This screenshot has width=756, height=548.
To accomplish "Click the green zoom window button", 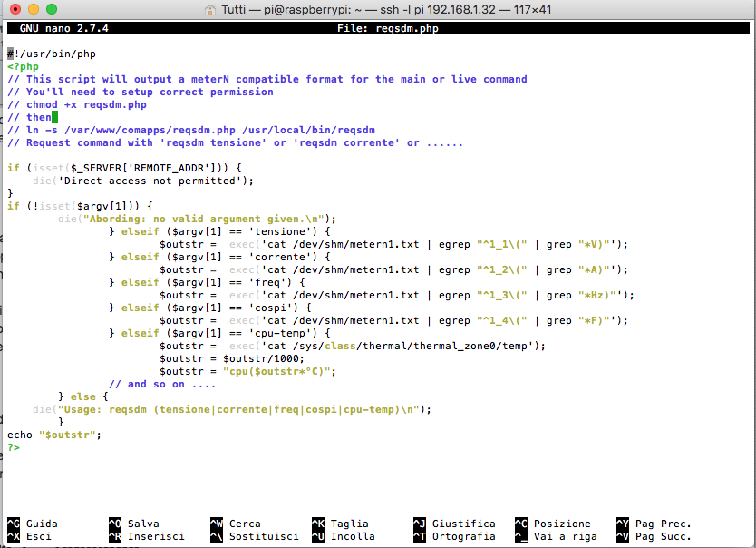I will (x=52, y=9).
